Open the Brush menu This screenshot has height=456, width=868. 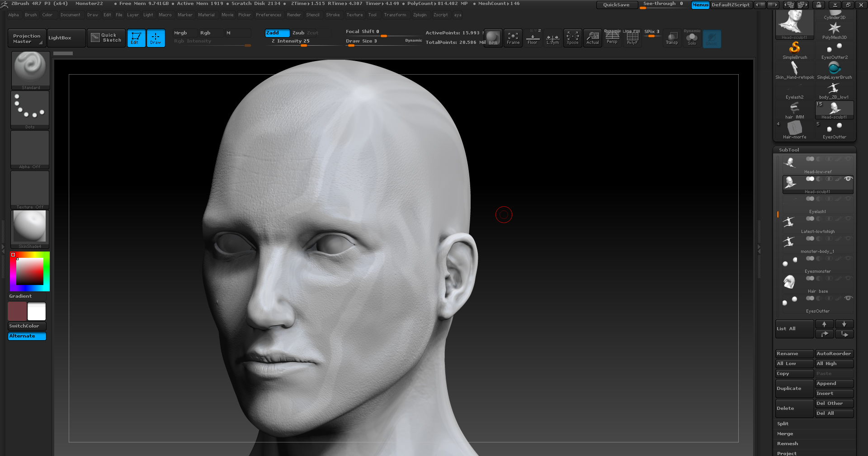[x=31, y=15]
